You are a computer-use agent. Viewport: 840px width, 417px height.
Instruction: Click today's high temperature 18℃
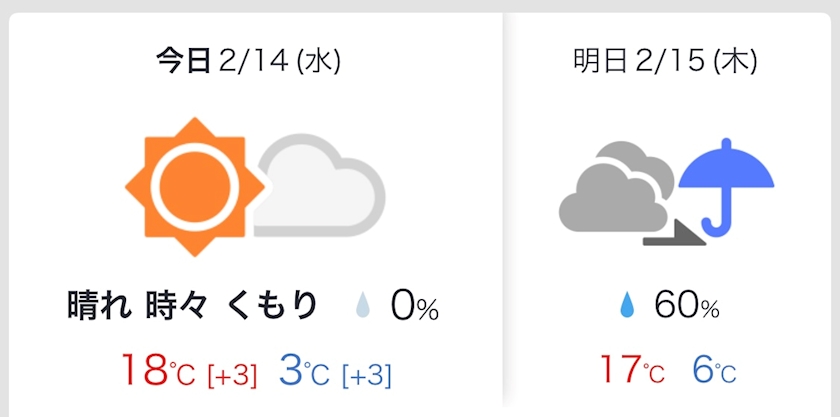coord(158,370)
